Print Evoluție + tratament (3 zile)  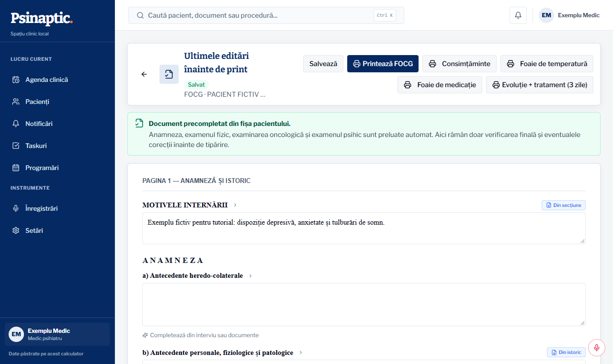click(x=540, y=85)
